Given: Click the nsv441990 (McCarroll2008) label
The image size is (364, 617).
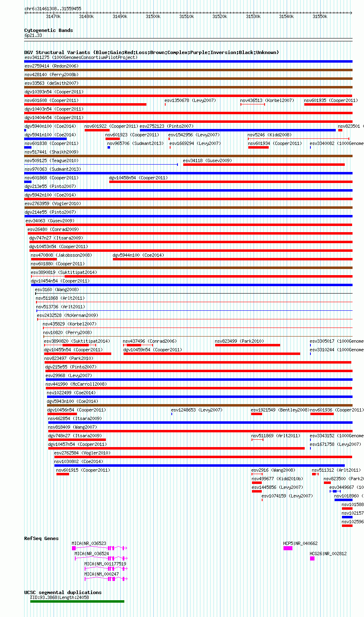Looking at the screenshot, I should 76,384.
